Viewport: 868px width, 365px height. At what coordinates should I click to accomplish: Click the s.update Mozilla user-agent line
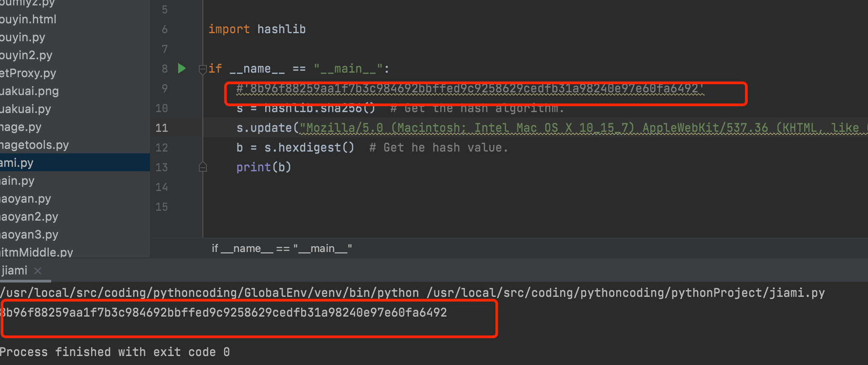pyautogui.click(x=552, y=128)
